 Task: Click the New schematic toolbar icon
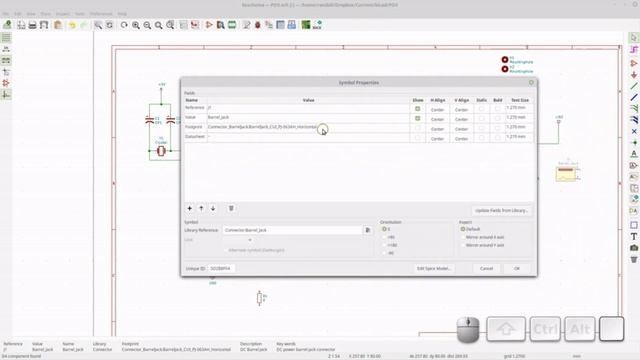tap(7, 25)
